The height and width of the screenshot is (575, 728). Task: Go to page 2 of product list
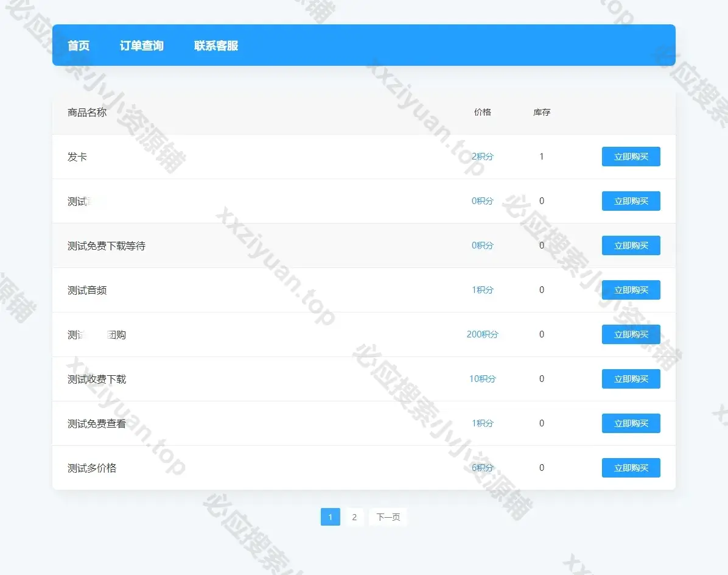click(x=354, y=517)
